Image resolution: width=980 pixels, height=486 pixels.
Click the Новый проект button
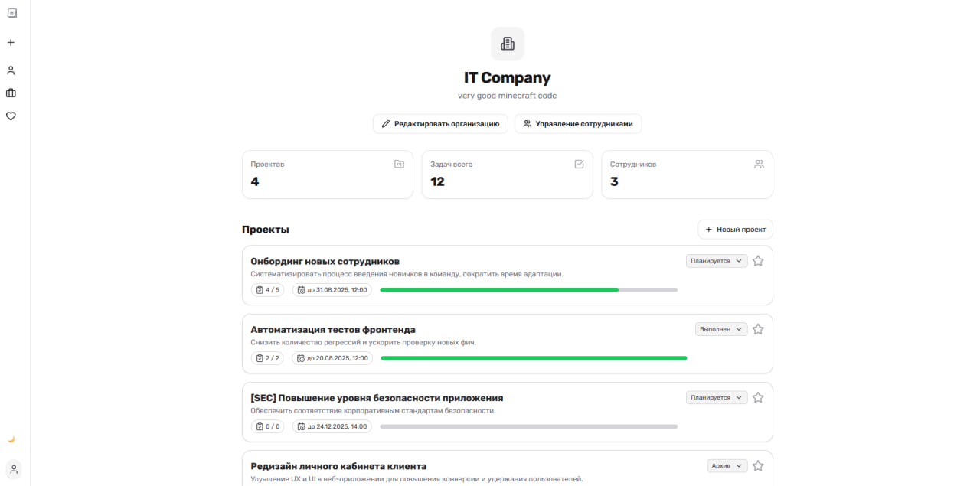tap(735, 230)
